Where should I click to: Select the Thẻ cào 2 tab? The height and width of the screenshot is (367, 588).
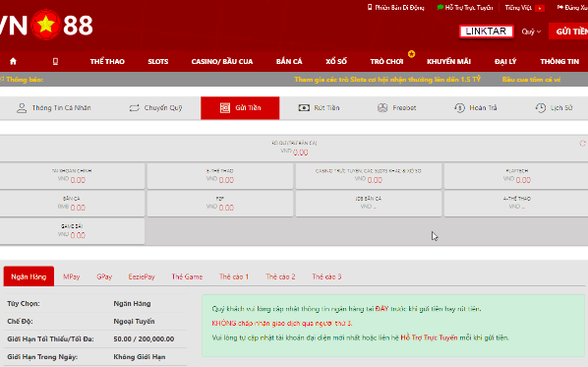pos(280,276)
